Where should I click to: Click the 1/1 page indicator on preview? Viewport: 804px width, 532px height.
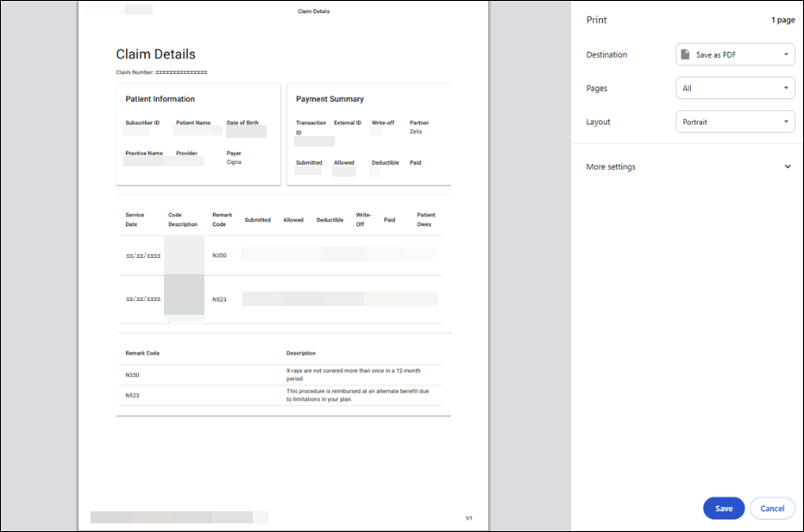pyautogui.click(x=468, y=516)
